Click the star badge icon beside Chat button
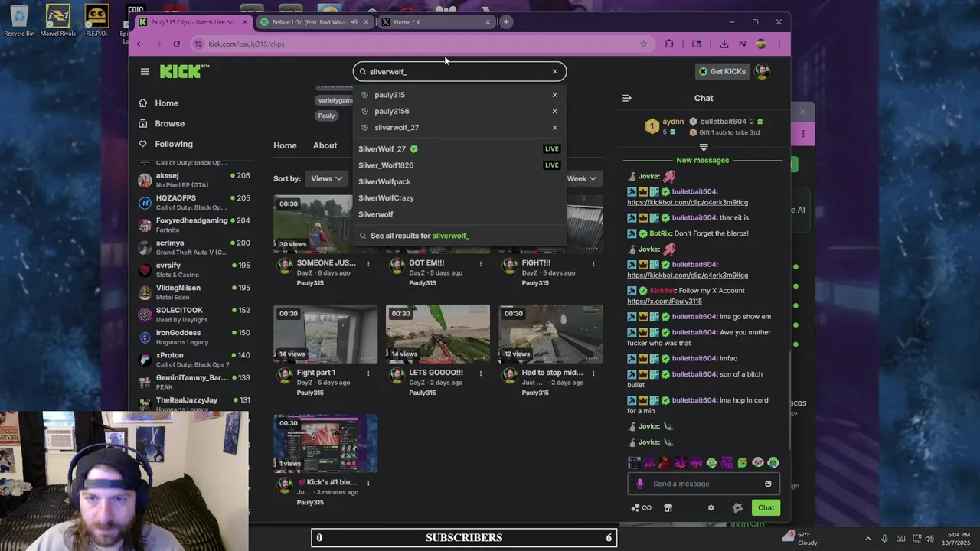Image resolution: width=980 pixels, height=551 pixels. [x=737, y=507]
